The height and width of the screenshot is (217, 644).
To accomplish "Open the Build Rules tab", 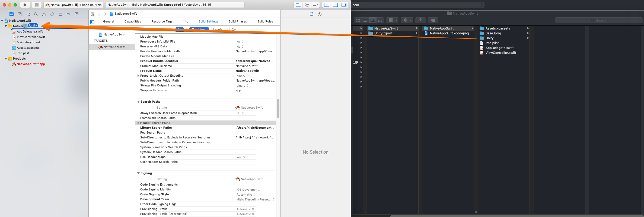I will pyautogui.click(x=265, y=21).
